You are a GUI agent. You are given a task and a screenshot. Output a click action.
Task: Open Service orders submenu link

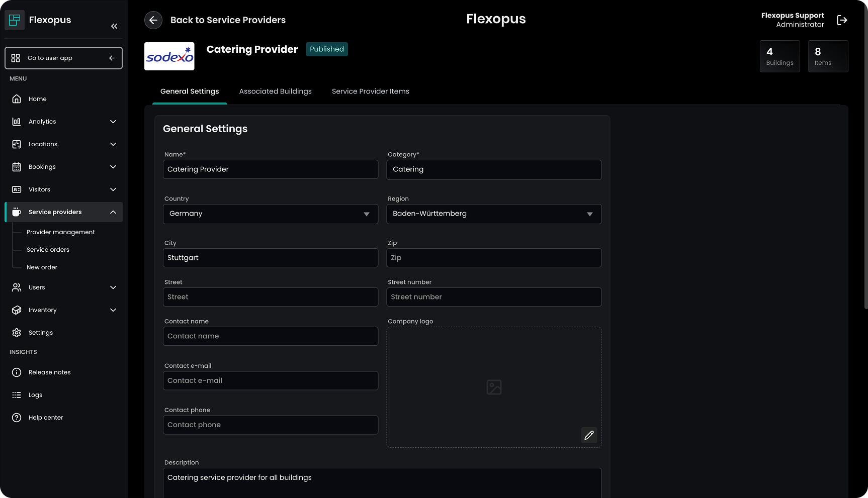point(48,250)
